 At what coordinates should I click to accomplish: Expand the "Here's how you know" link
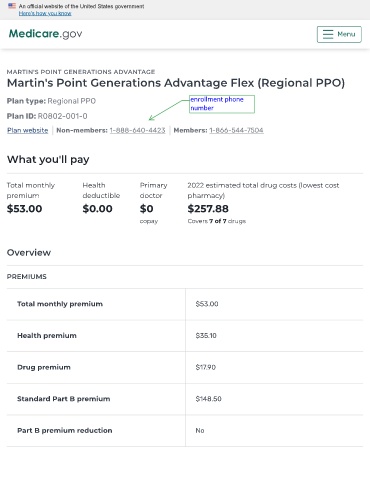45,13
